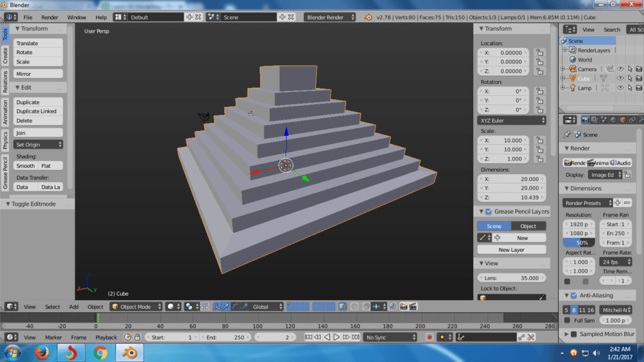Screen dimensions: 644x362
Task: Click the Render camera properties icon
Action: (585, 120)
